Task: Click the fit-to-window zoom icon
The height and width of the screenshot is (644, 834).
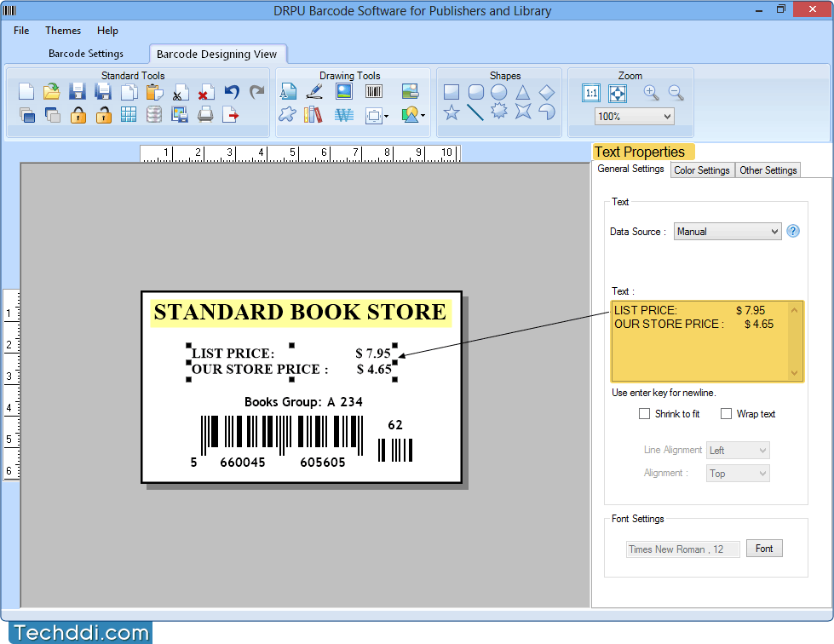Action: [x=617, y=93]
